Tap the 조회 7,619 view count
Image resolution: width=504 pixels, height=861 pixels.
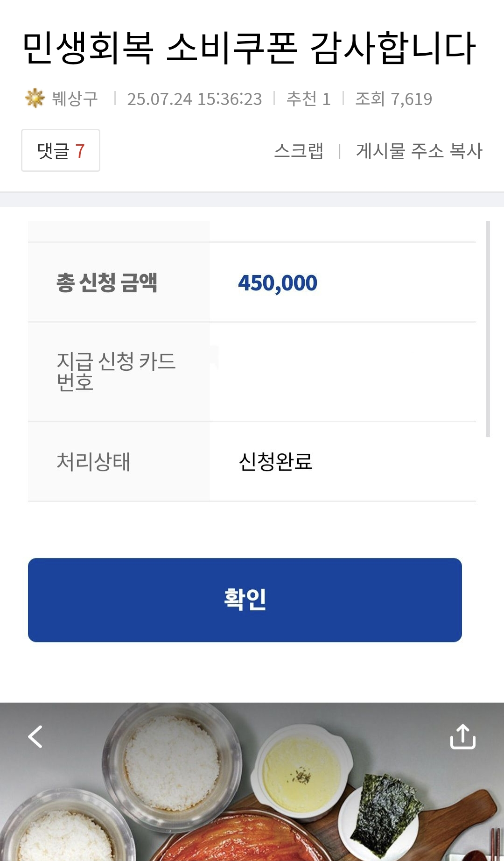click(x=394, y=99)
